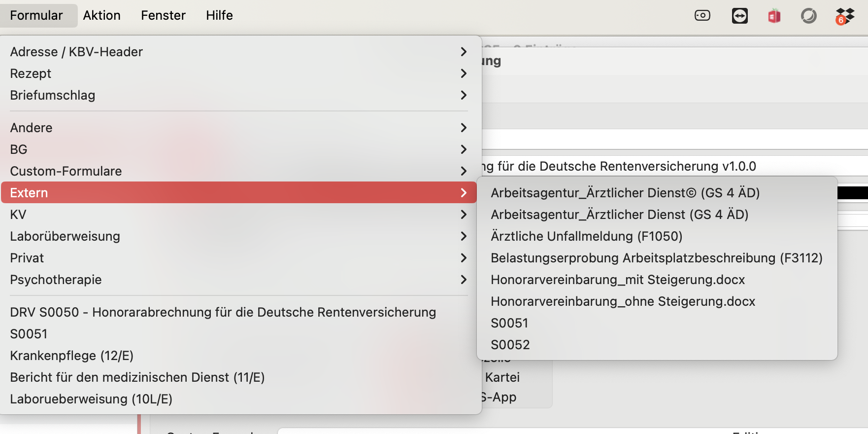This screenshot has width=868, height=434.
Task: Click the chevron next to Briefumschlag
Action: point(464,95)
